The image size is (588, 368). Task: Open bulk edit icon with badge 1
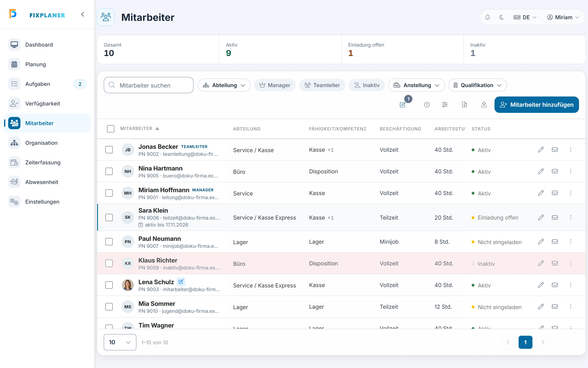point(403,105)
